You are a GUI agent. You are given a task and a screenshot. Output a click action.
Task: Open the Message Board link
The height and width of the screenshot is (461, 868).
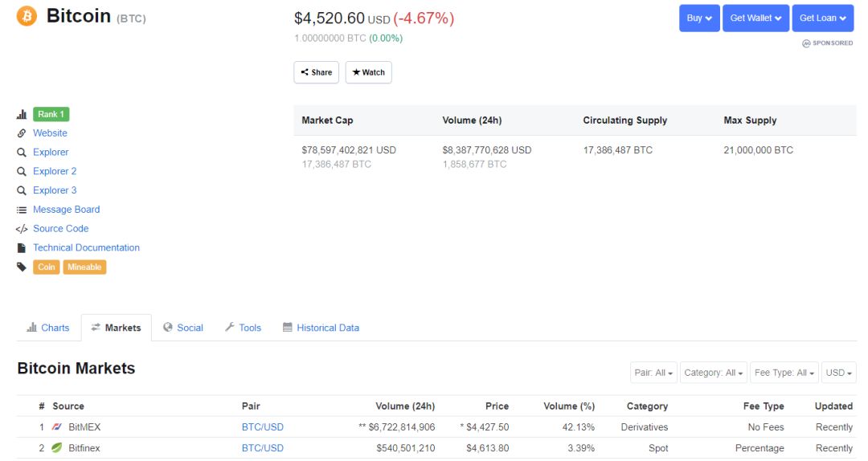(x=67, y=209)
